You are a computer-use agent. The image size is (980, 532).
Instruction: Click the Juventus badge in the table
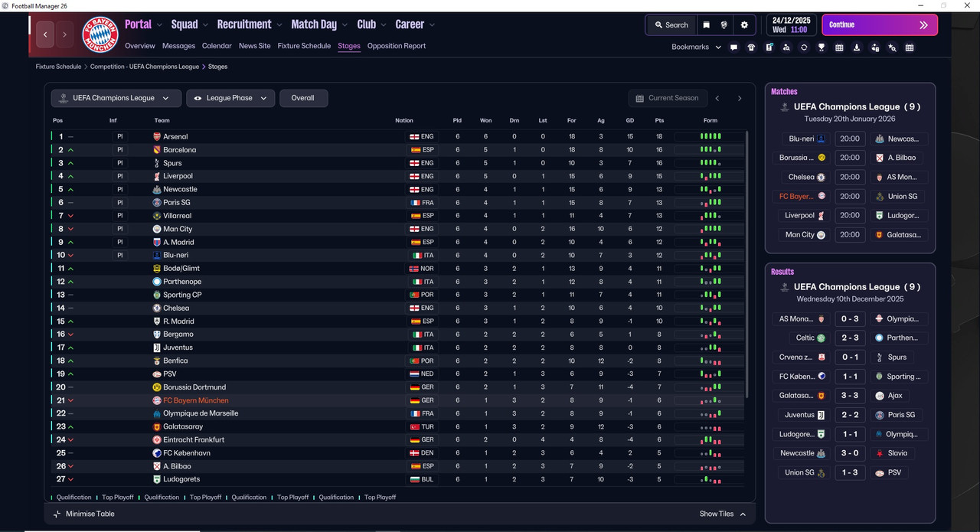[157, 348]
